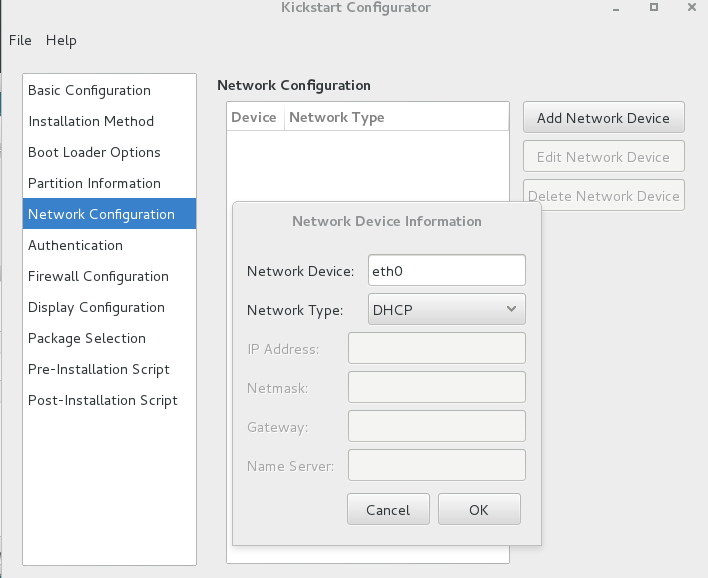Click the Netmask field
Image resolution: width=708 pixels, height=578 pixels.
(437, 387)
